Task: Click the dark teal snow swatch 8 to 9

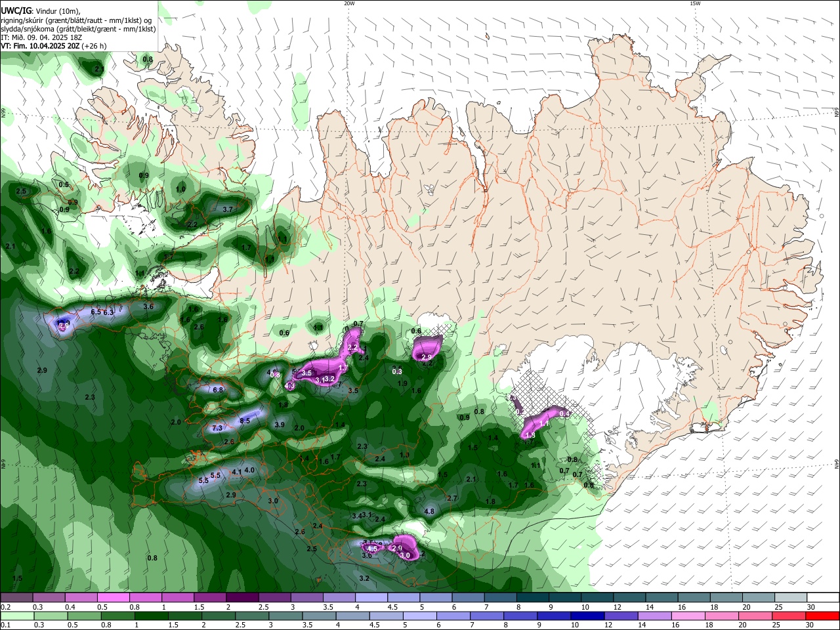Action: (532, 598)
